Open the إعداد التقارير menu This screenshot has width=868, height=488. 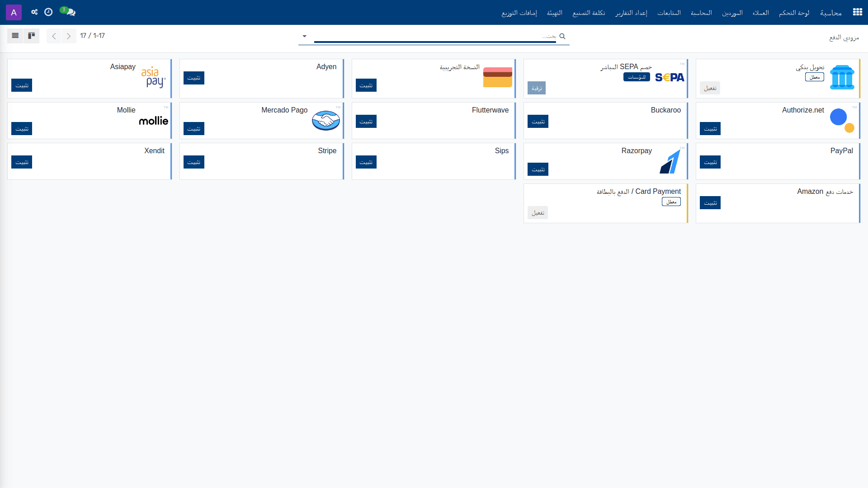(x=631, y=13)
